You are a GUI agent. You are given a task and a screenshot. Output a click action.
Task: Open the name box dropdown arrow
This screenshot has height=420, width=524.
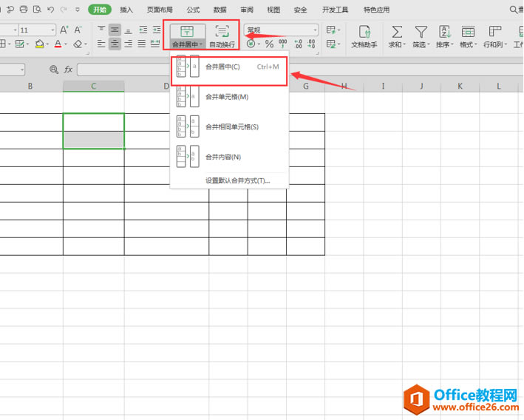[22, 70]
